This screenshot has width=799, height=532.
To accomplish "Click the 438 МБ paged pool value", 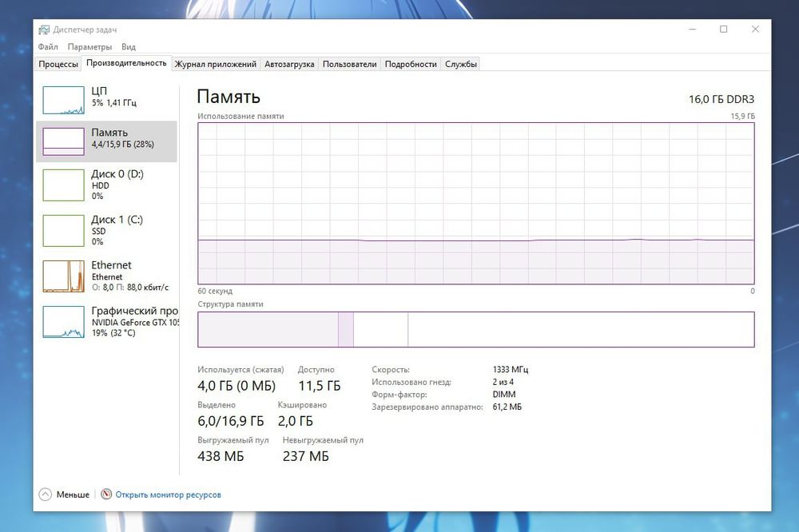I will tap(221, 456).
